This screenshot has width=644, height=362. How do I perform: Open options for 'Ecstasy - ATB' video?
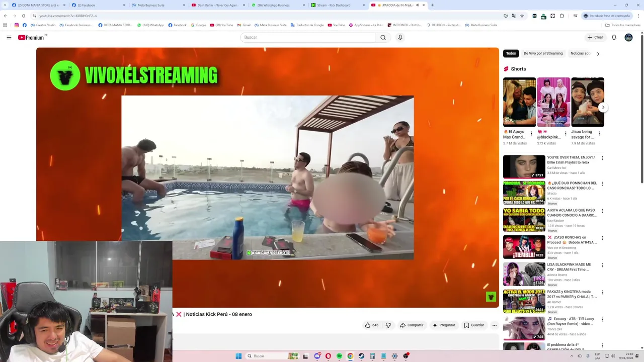coord(602,320)
